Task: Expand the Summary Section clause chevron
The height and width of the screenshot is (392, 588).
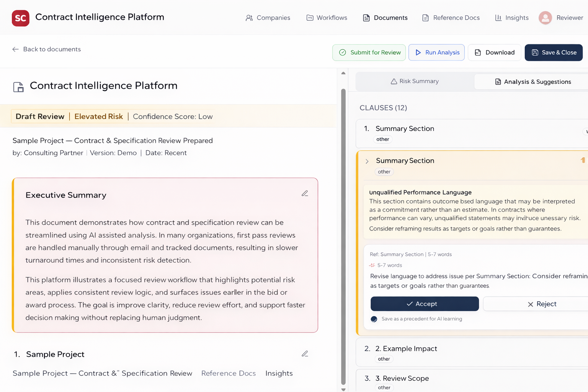Action: [367, 161]
